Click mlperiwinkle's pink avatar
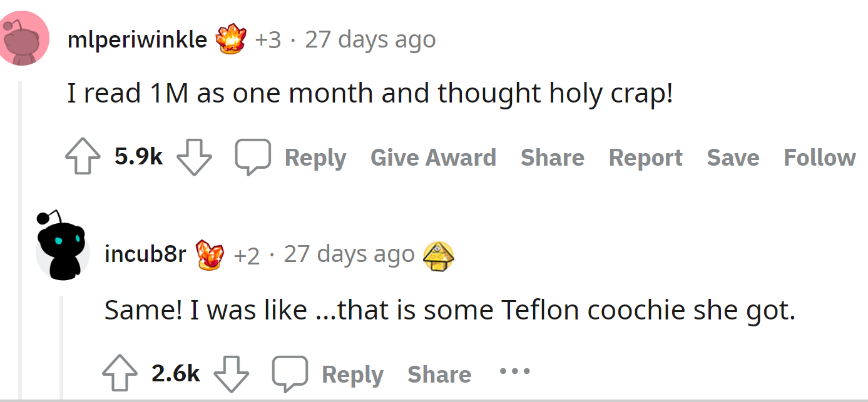 [x=24, y=38]
